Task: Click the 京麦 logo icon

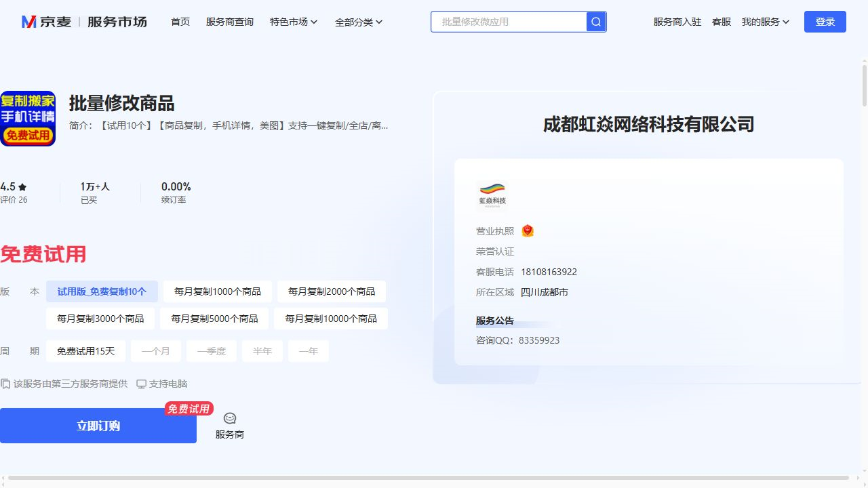Action: pos(28,22)
